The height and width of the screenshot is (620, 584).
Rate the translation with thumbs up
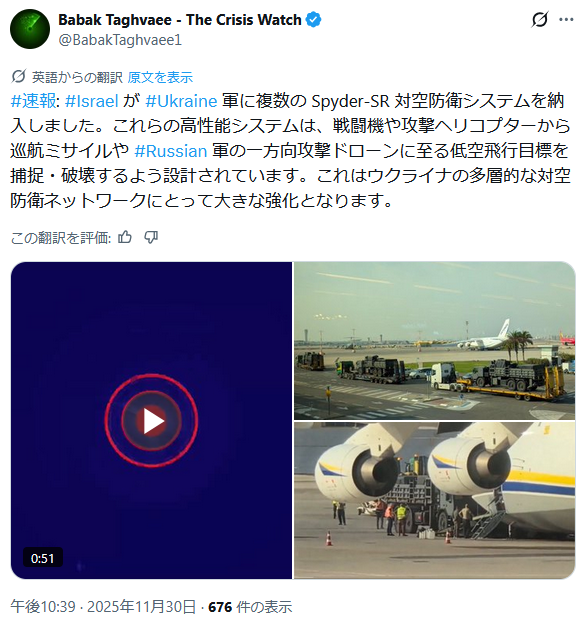[125, 237]
